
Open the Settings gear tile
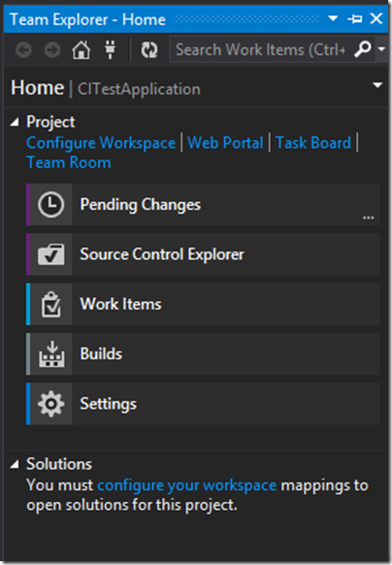pos(51,404)
